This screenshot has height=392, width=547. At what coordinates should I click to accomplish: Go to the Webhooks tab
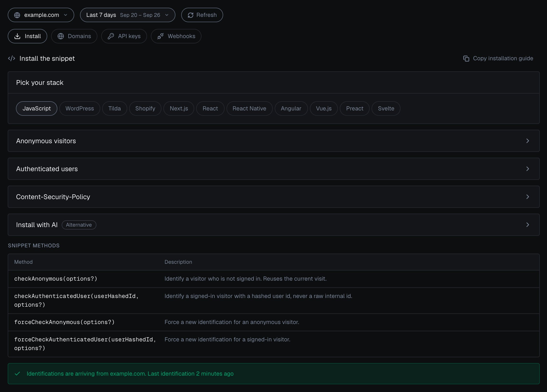point(176,36)
